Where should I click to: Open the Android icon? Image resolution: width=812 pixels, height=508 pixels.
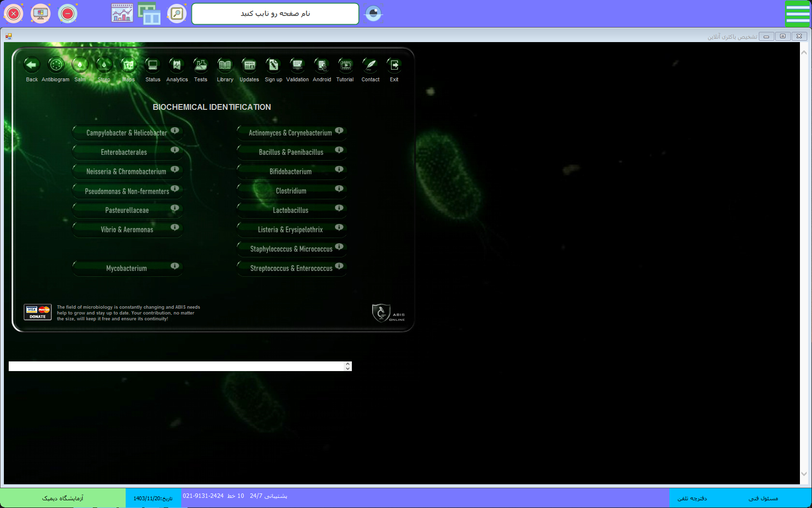tap(321, 65)
